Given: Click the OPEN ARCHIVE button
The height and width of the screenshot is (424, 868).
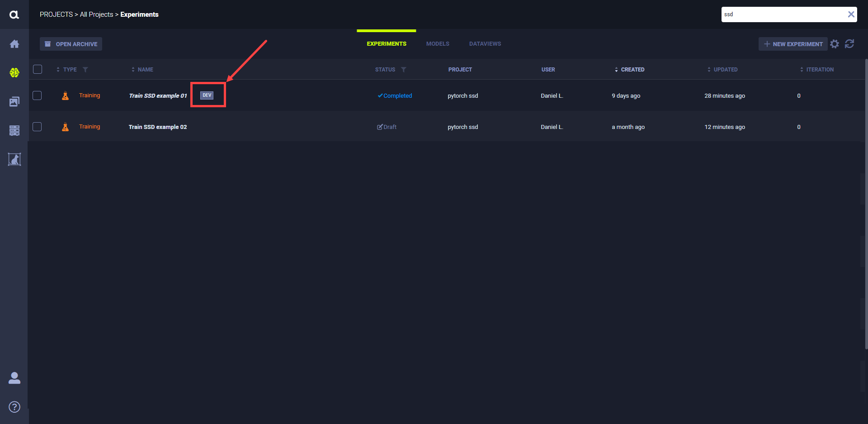Looking at the screenshot, I should (71, 44).
